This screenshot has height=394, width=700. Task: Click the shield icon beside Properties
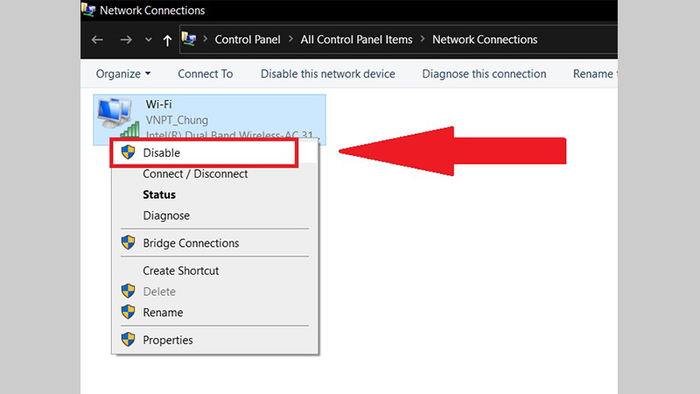[x=128, y=340]
